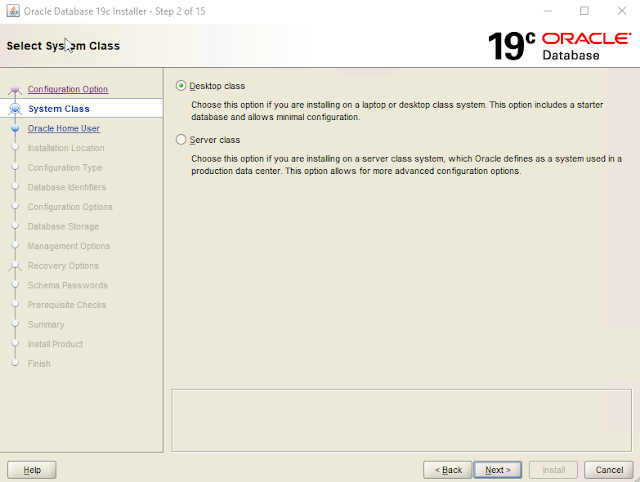The width and height of the screenshot is (640, 482).
Task: Click the Oracle Home User step marker icon
Action: (x=15, y=128)
